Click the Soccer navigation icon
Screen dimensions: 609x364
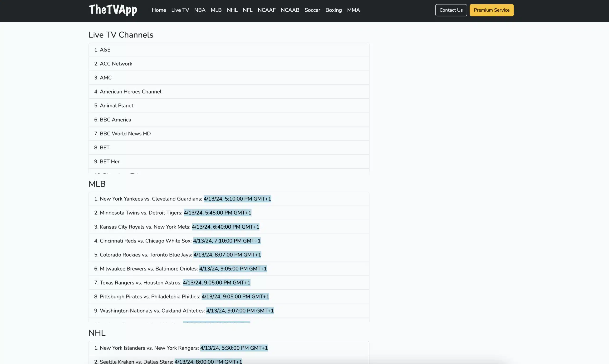point(312,10)
